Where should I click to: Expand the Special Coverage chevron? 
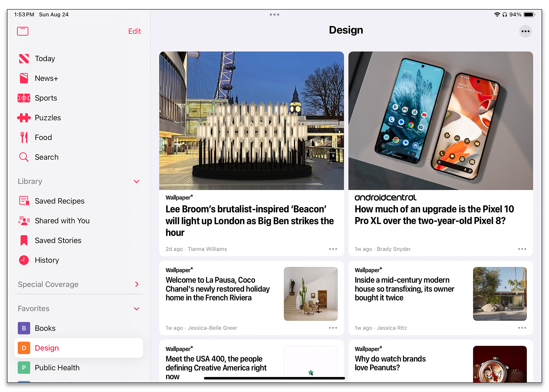point(137,284)
